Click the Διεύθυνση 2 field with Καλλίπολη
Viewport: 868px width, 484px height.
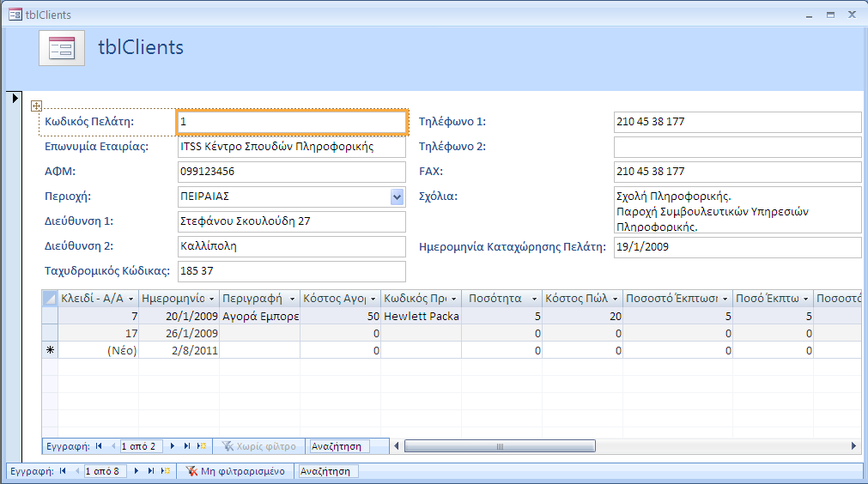[292, 246]
